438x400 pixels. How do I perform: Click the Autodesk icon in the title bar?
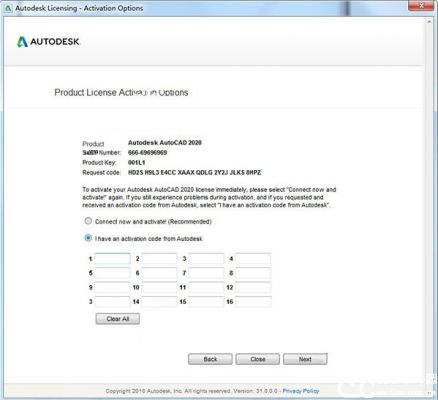tap(8, 8)
